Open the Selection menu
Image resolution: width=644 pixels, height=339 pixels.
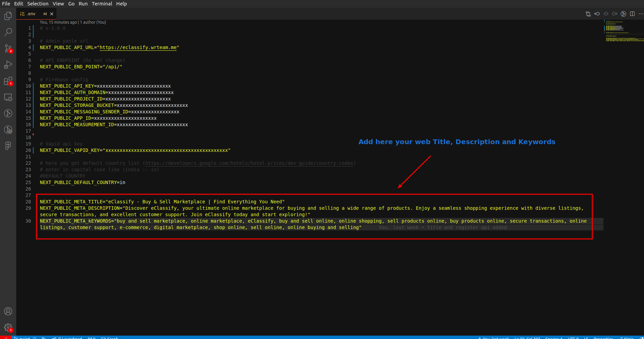[38, 4]
